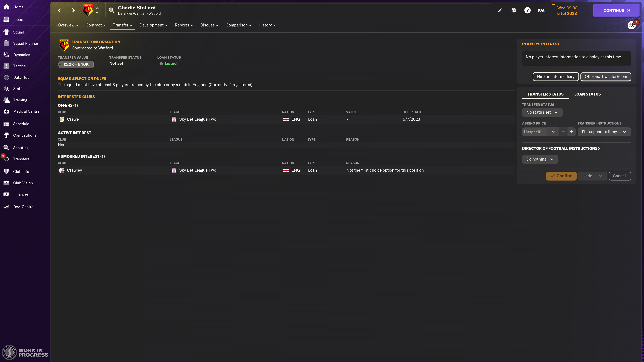
Task: Click the £20K - £40K transfer value pill
Action: point(76,65)
